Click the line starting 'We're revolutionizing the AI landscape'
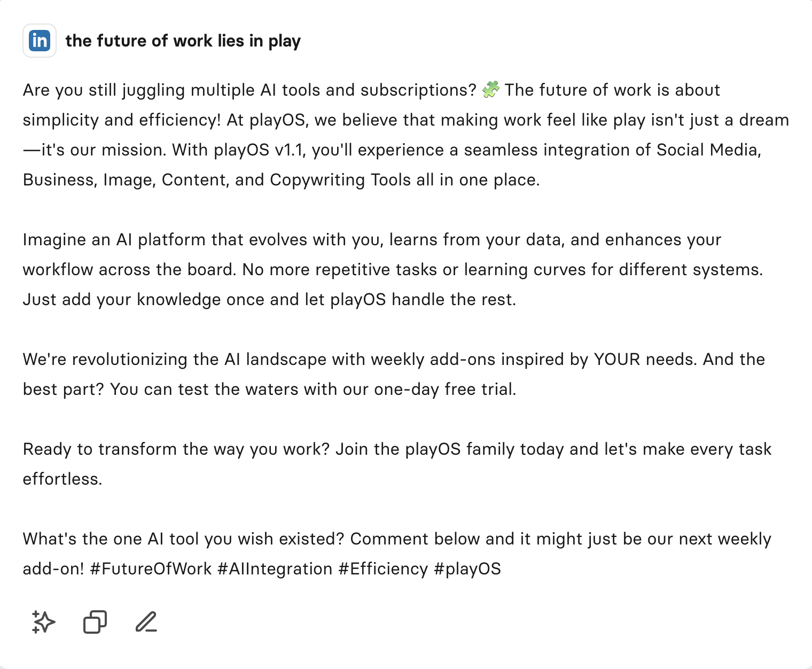812x669 pixels. click(x=394, y=359)
